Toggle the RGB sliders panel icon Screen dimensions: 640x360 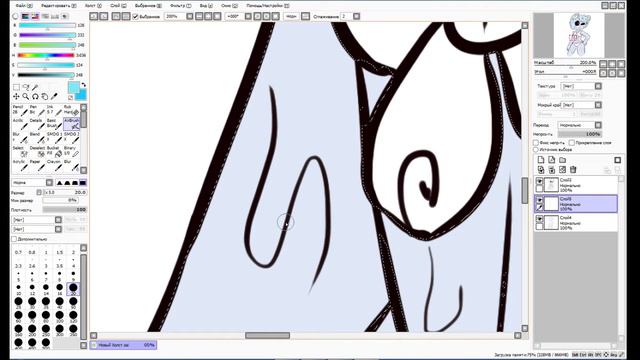tap(25, 16)
